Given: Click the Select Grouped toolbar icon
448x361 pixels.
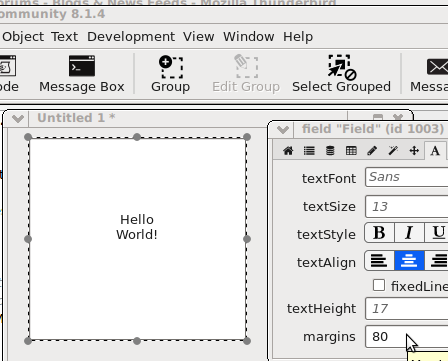Looking at the screenshot, I should pos(341,74).
